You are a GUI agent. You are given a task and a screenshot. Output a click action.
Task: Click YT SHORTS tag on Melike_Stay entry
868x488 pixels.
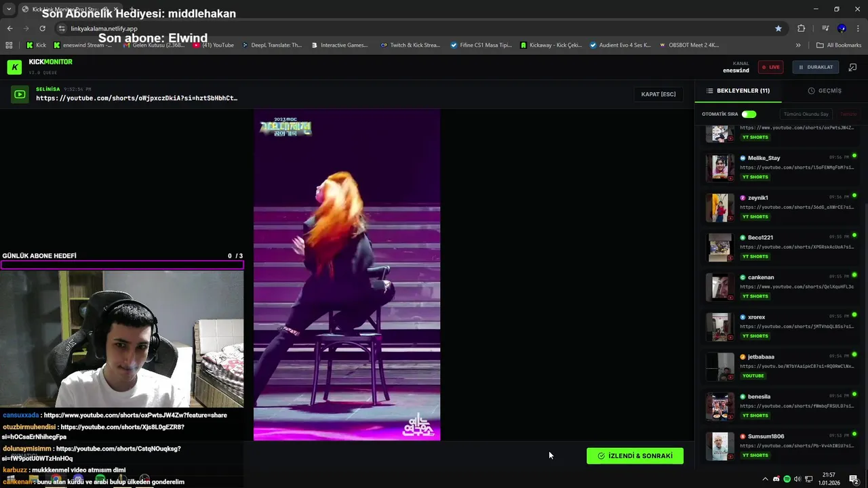click(755, 177)
